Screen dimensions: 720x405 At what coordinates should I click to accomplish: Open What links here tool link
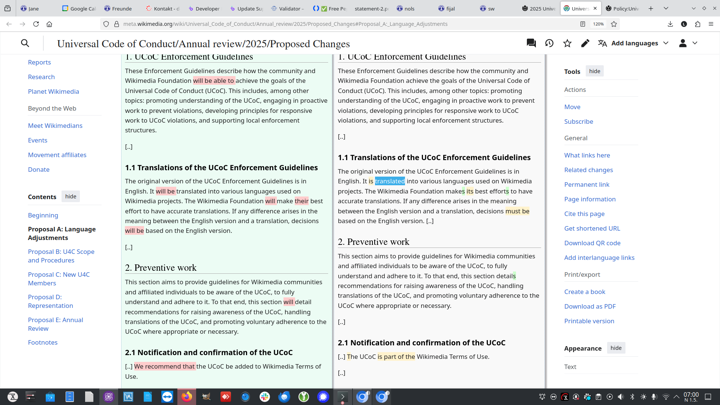coord(587,155)
